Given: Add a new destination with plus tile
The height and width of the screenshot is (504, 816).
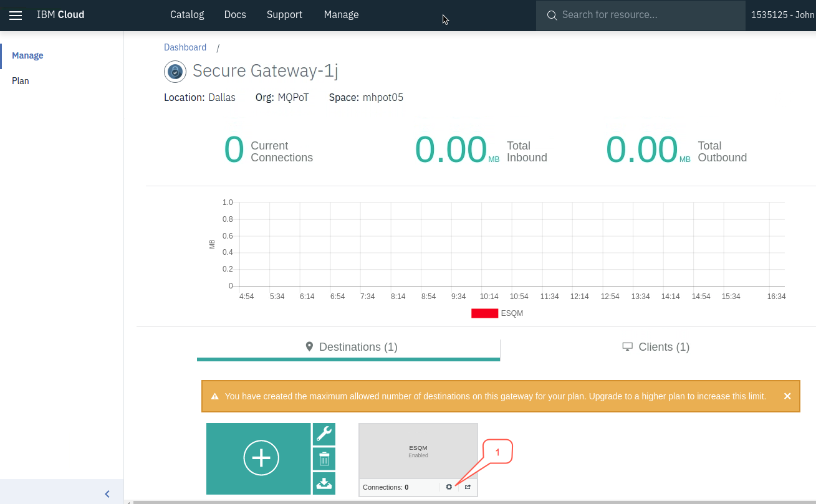Looking at the screenshot, I should point(259,459).
